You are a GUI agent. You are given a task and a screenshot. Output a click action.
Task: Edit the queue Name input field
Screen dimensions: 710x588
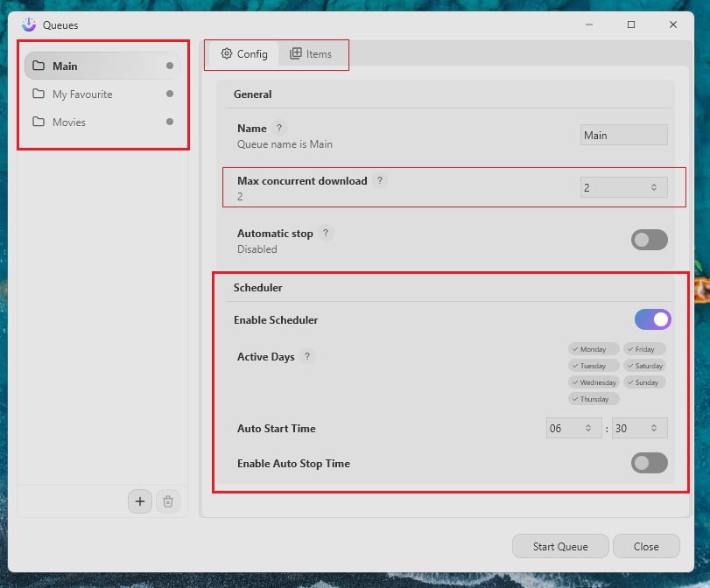point(624,135)
